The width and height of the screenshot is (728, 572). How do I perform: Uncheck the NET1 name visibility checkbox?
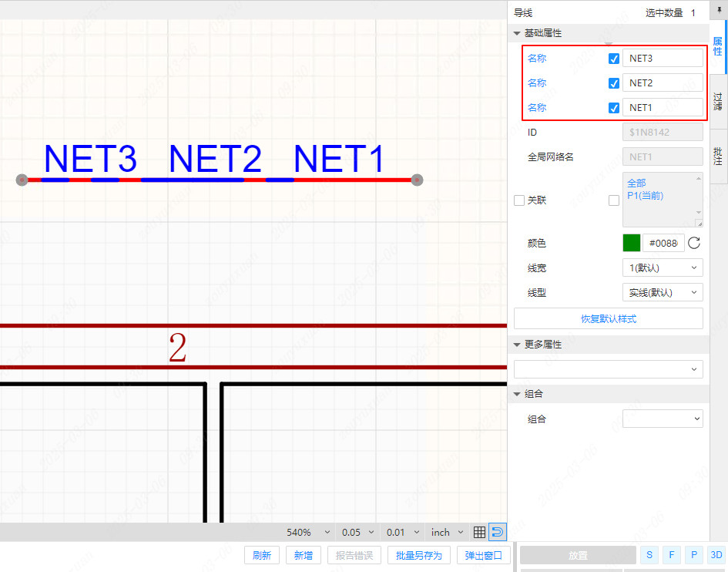(614, 108)
